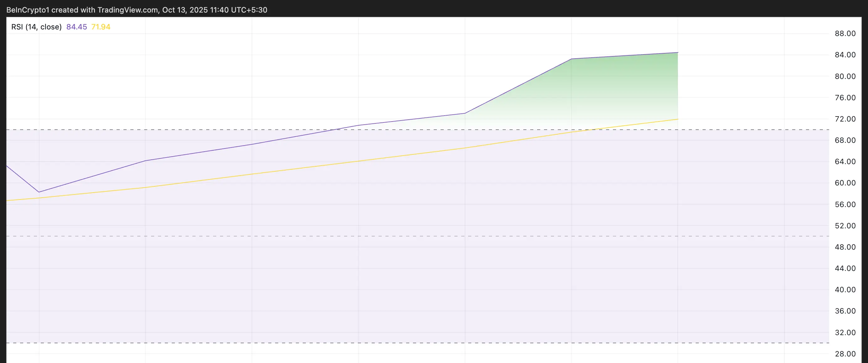
Task: Click the 28.00 price scale label
Action: [845, 354]
